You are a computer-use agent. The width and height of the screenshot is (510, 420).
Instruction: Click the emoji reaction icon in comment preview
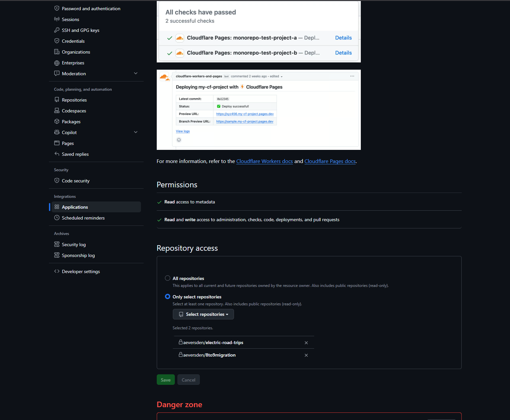pos(179,140)
